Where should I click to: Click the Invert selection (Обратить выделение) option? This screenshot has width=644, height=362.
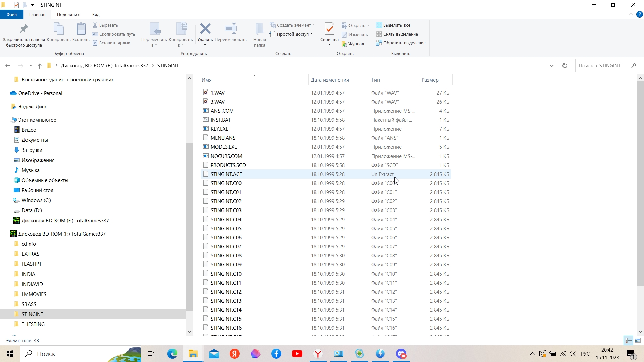tap(404, 43)
